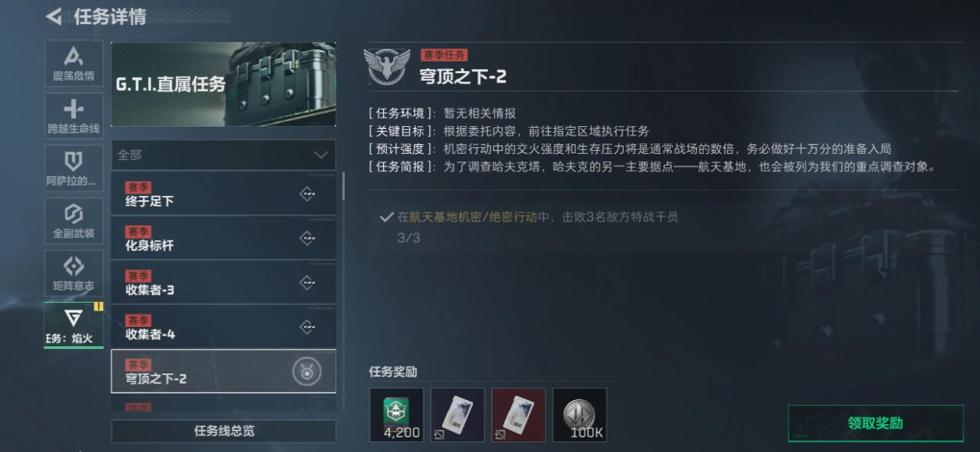Click the medal icon on 穹顶之下-2 row
Viewport: 980px width, 452px height.
(x=307, y=371)
